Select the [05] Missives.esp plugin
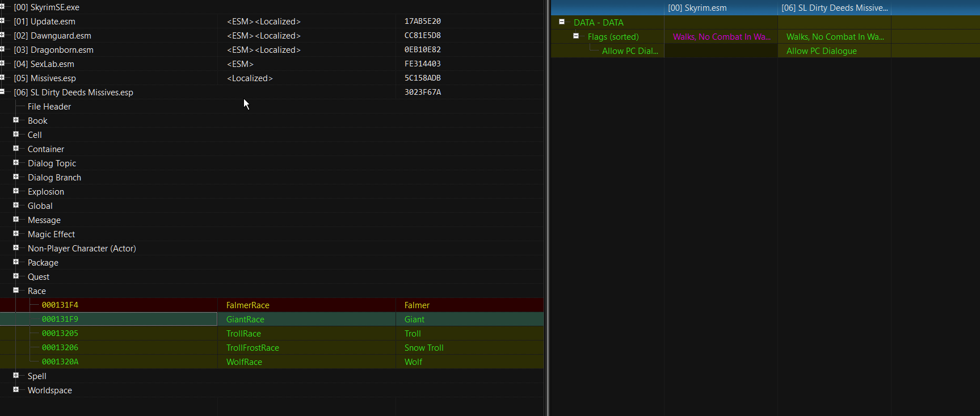Image resolution: width=980 pixels, height=416 pixels. point(45,78)
